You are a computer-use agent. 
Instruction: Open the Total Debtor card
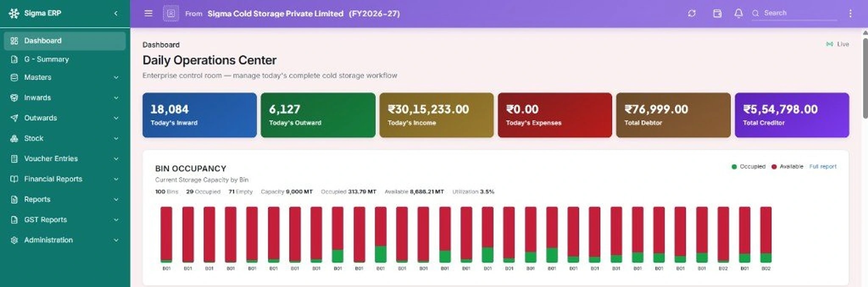click(x=673, y=115)
